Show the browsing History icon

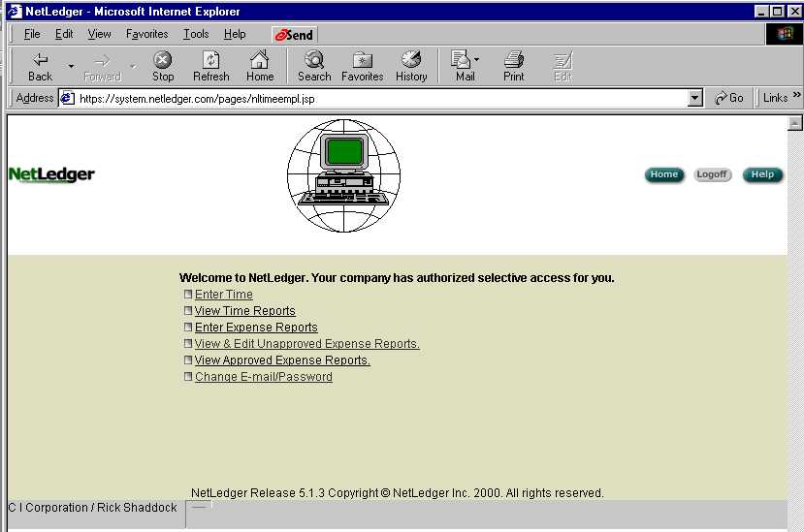coord(411,60)
